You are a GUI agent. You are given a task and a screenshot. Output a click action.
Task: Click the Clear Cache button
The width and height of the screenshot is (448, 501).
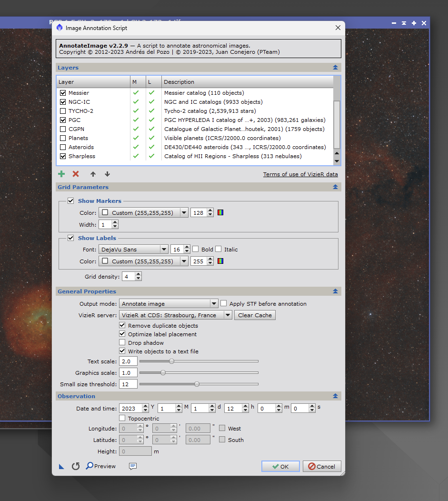[x=255, y=315]
